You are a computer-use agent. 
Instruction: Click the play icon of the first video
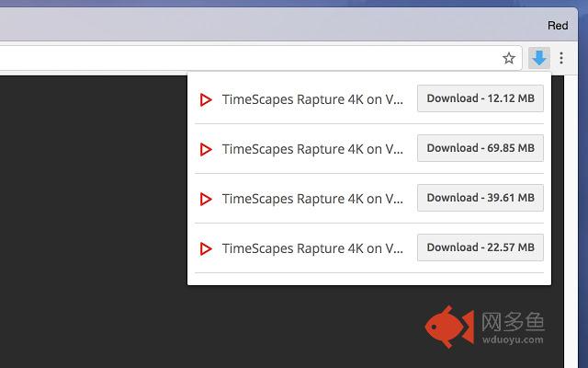(x=206, y=99)
